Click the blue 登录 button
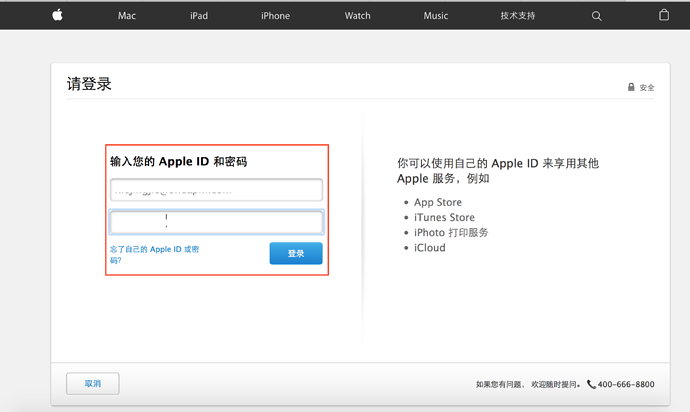The width and height of the screenshot is (690, 412). point(296,253)
